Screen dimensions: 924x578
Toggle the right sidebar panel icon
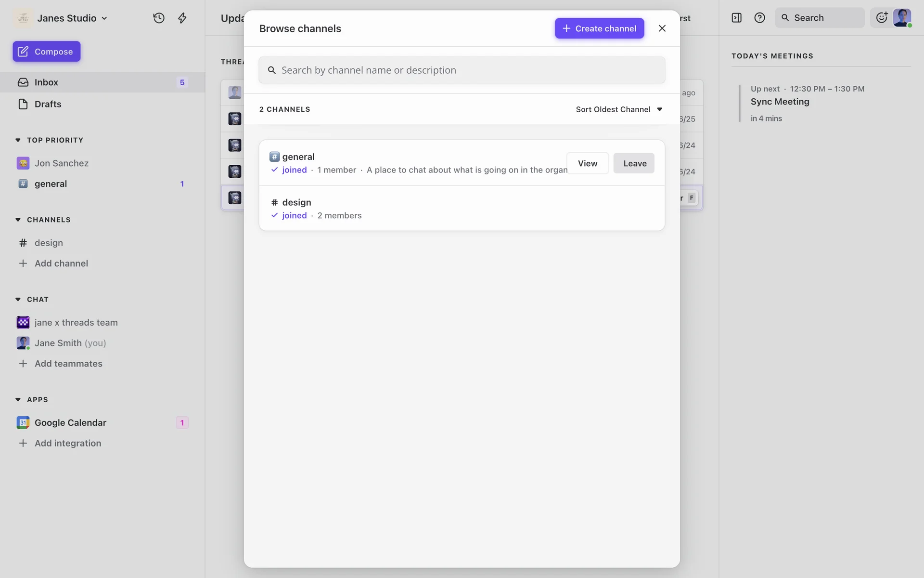coord(736,18)
